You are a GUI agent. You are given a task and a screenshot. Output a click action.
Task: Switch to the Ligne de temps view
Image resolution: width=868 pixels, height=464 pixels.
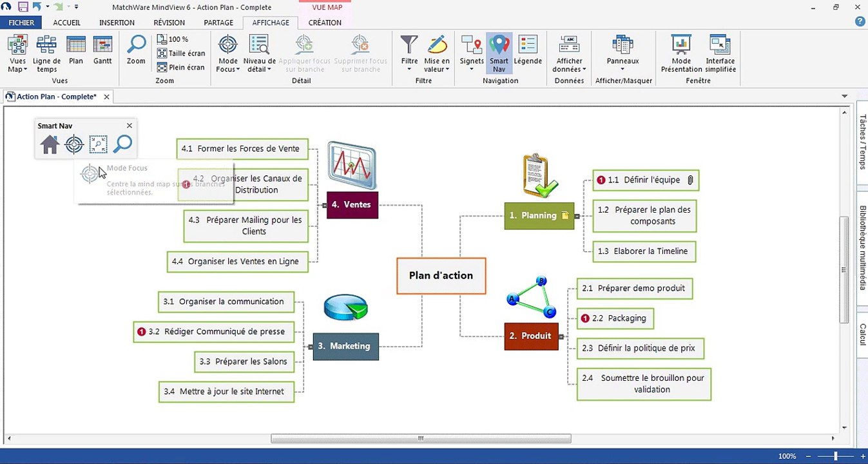tap(47, 54)
